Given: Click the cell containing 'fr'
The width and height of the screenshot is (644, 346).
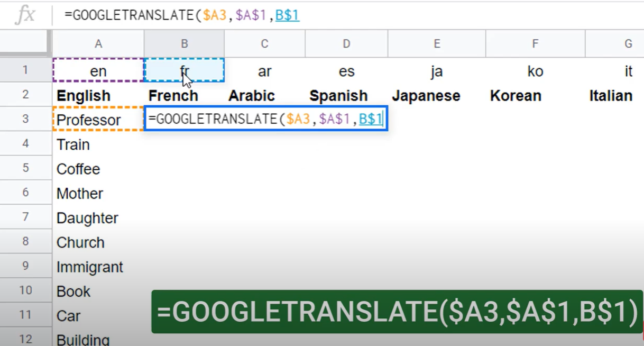Looking at the screenshot, I should (x=184, y=70).
